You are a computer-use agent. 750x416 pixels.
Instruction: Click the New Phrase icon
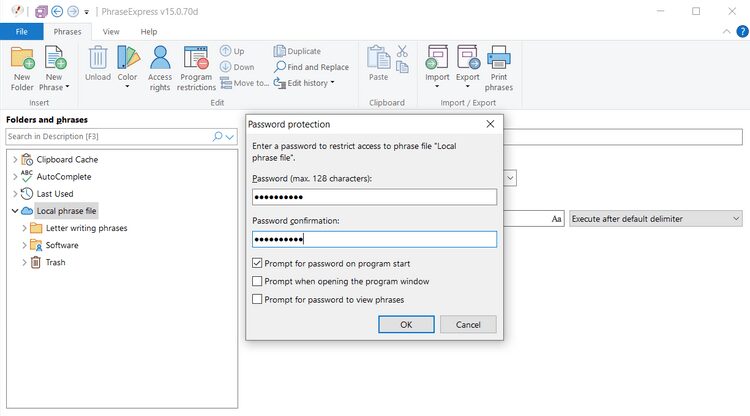55,58
